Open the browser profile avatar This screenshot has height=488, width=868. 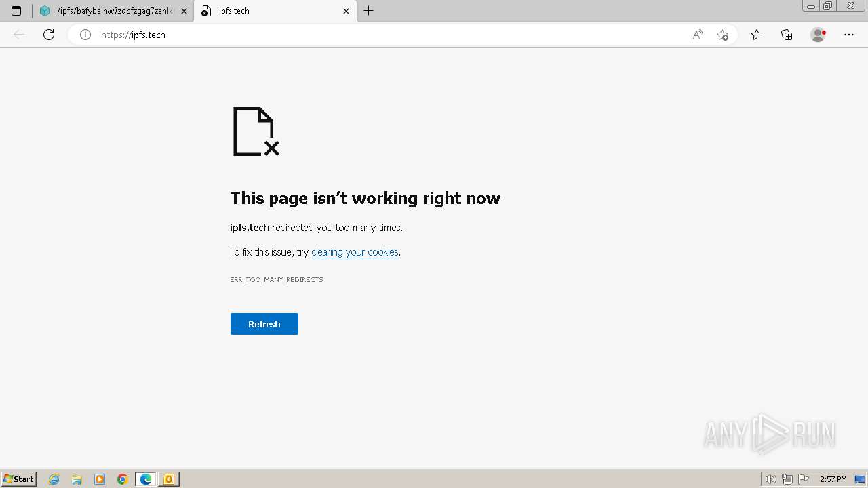818,35
